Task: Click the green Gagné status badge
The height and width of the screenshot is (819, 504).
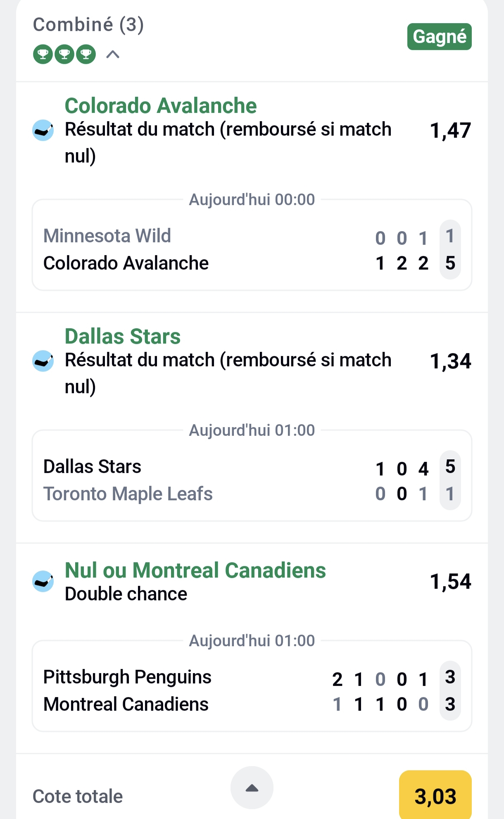Action: (439, 36)
